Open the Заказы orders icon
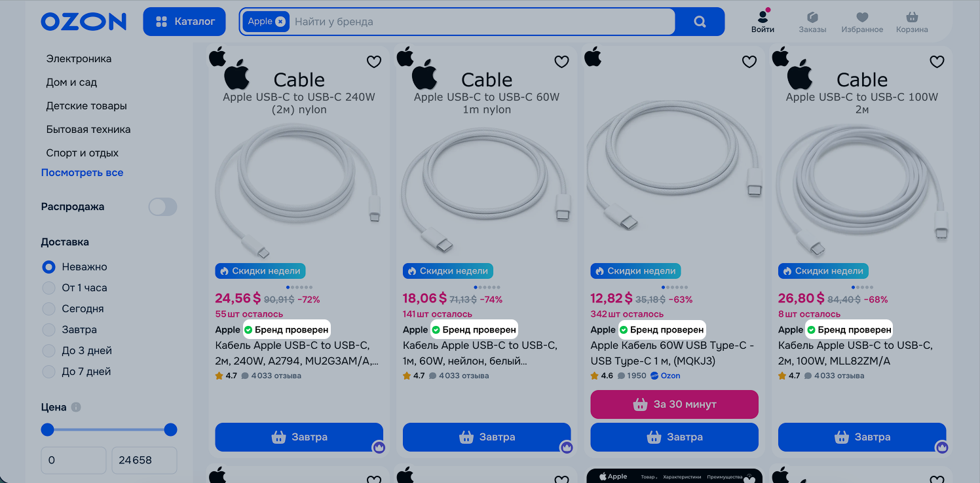Screen dimensions: 980x483 812,17
